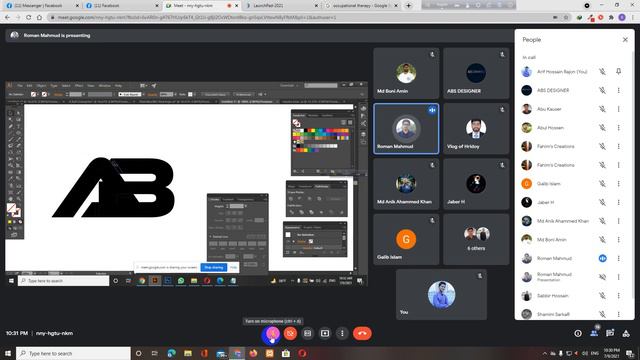The width and height of the screenshot is (640, 360).
Task: Select your own You video tile
Action: point(441,294)
